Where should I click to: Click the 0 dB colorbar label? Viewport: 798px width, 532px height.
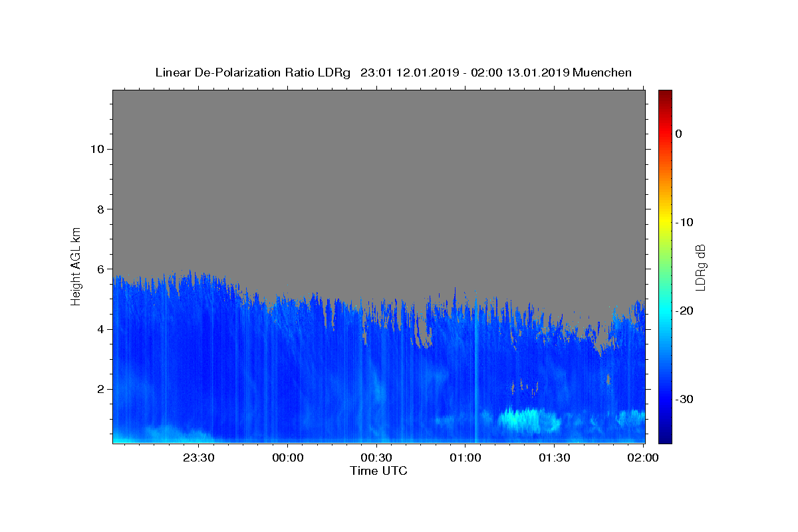coord(678,134)
